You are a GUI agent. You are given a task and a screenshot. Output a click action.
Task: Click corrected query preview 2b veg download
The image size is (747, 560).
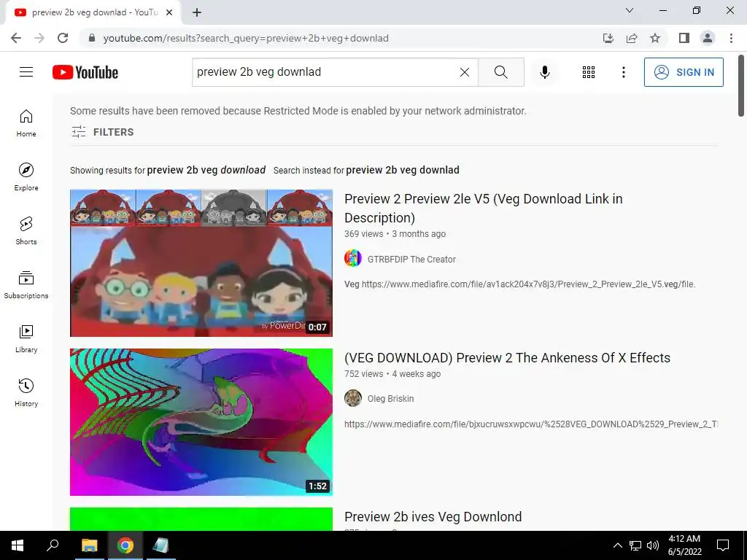(x=206, y=170)
